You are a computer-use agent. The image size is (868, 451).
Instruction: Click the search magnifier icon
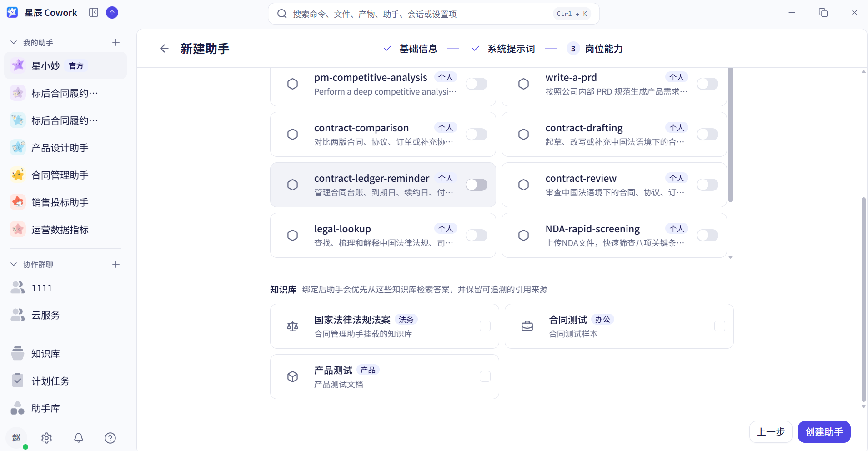click(282, 14)
